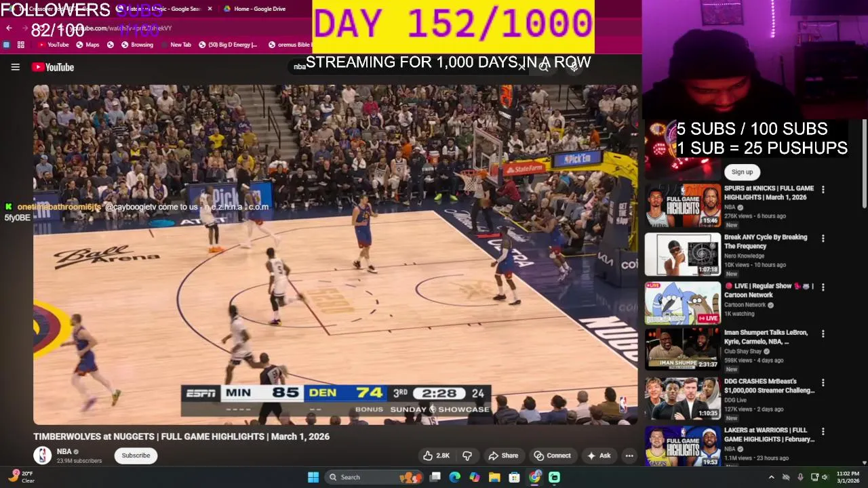The height and width of the screenshot is (488, 868).
Task: Click the Connect button under the video
Action: point(552,455)
